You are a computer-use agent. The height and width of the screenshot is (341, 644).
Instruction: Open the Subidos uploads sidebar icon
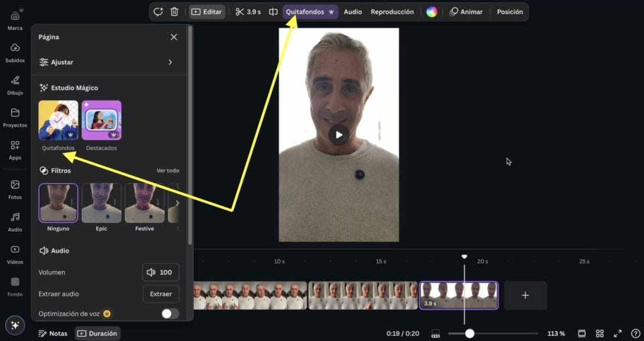[15, 52]
